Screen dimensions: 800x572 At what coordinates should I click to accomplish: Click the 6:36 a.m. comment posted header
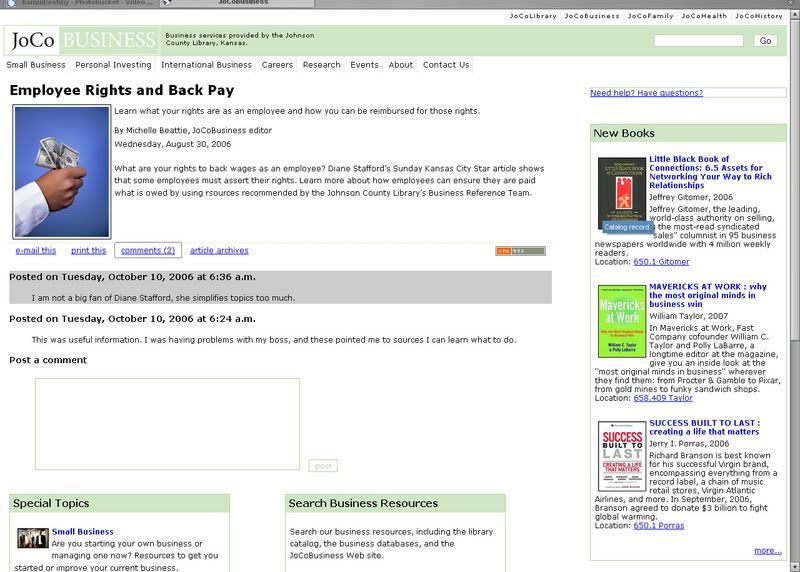[x=133, y=277]
